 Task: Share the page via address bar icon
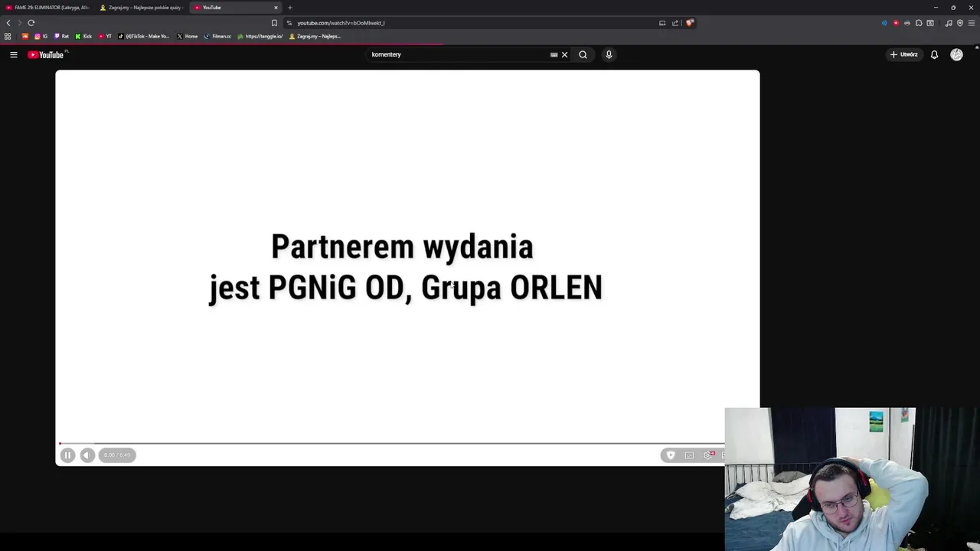pyautogui.click(x=675, y=23)
